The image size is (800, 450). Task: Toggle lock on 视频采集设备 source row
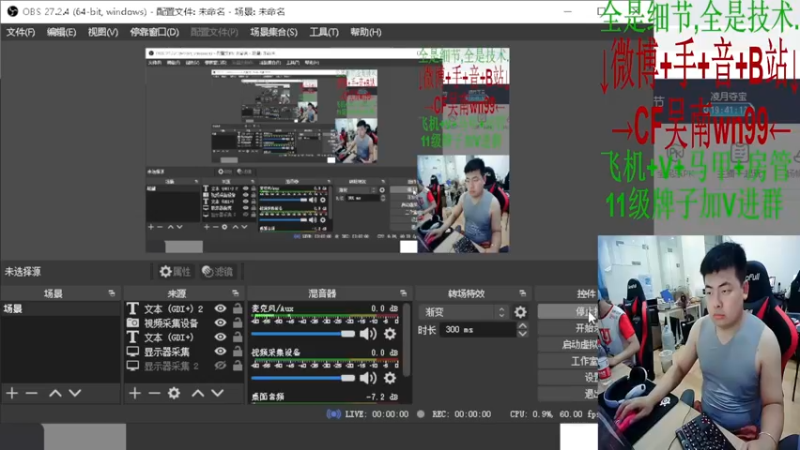click(238, 322)
